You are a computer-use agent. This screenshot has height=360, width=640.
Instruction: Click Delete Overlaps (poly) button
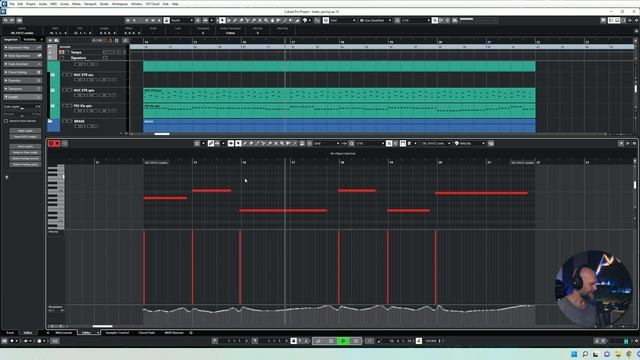25,164
